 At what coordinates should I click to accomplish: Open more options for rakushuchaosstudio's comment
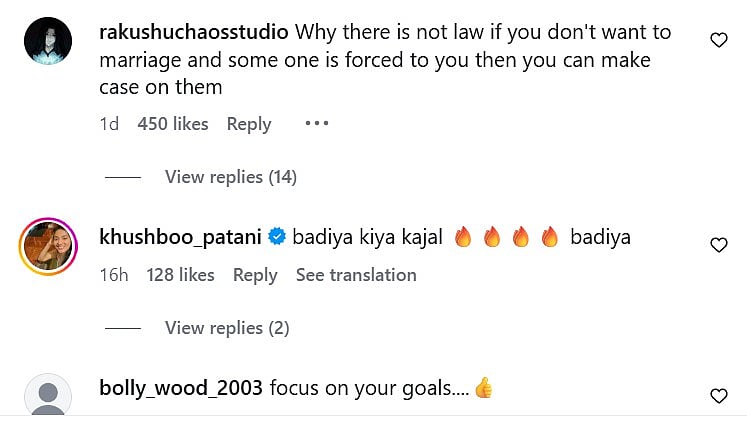(316, 124)
